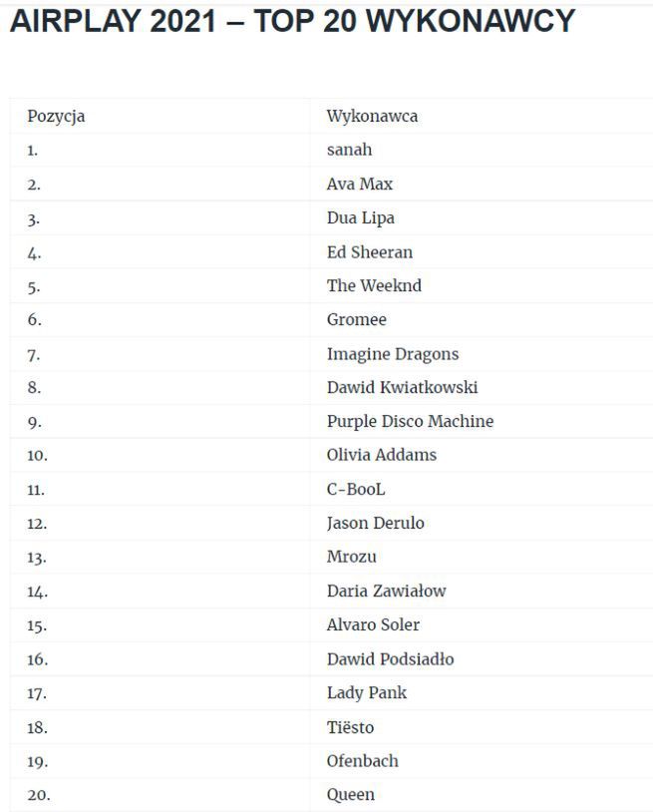Image resolution: width=653 pixels, height=812 pixels.
Task: Select the Imagine Dragons entry
Action: click(393, 354)
